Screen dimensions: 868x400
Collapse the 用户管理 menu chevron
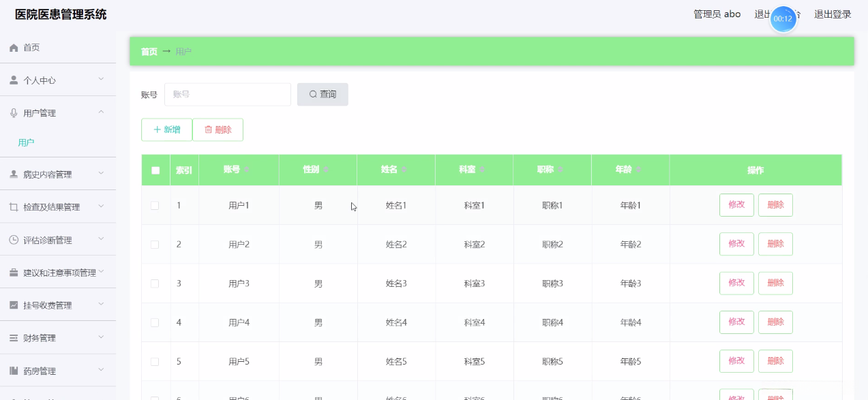tap(101, 112)
